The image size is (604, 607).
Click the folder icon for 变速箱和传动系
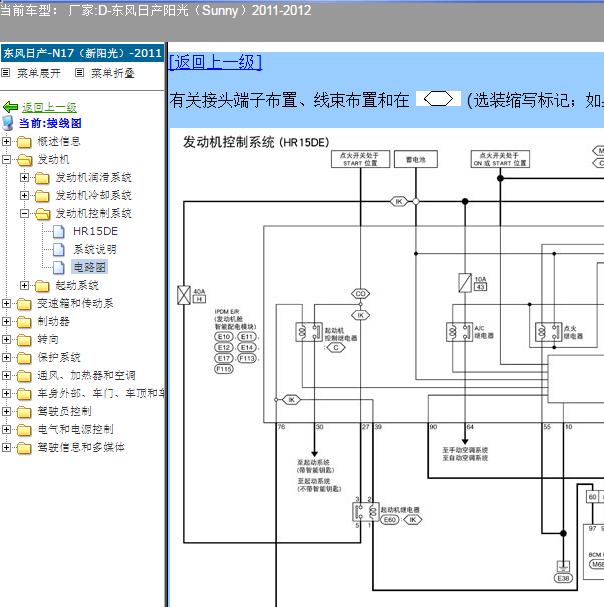(24, 304)
